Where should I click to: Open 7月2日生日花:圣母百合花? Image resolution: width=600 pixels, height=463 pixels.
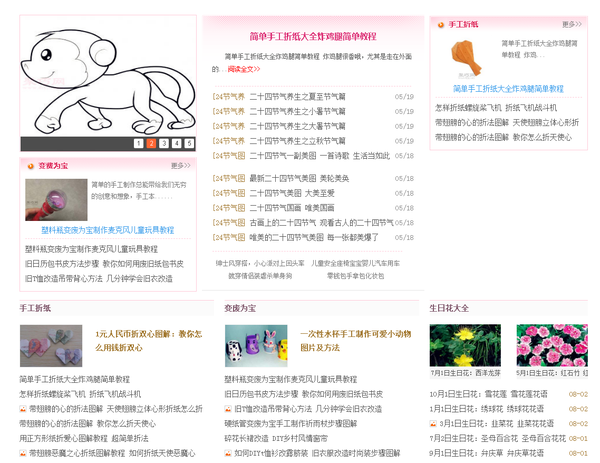point(497,439)
